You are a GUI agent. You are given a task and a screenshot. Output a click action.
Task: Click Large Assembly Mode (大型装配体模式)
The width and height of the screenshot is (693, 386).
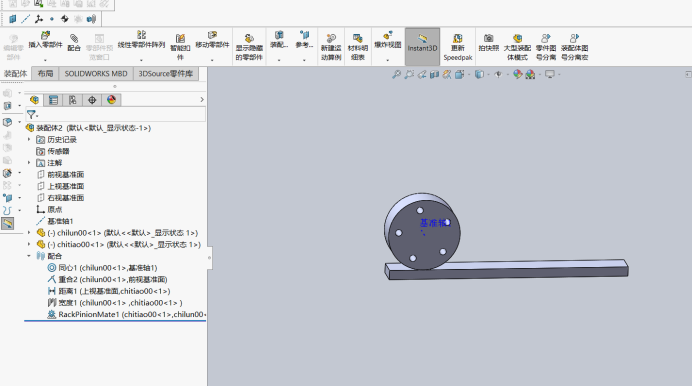(517, 47)
